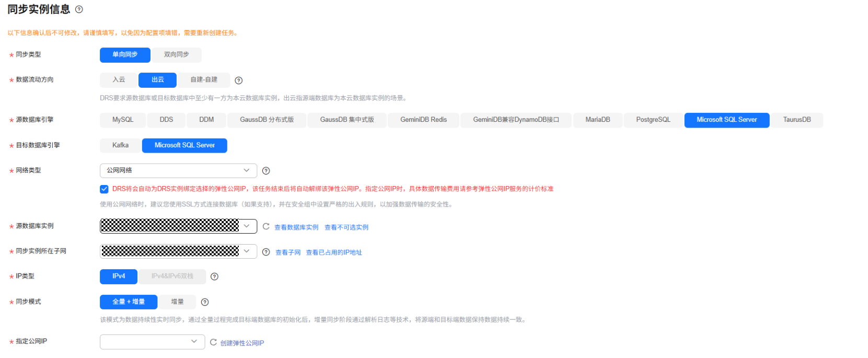868x358 pixels.
Task: Expand the 同步实例所在子网 dropdown
Action: [178, 251]
